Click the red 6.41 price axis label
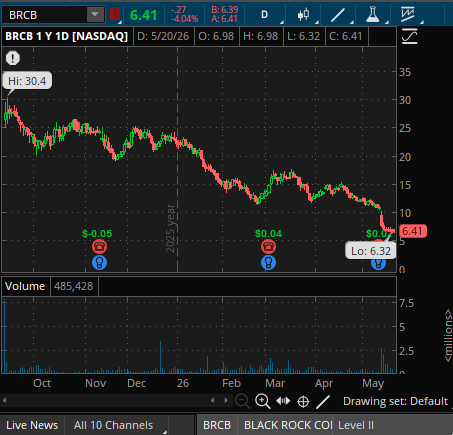This screenshot has width=453, height=435. [412, 231]
